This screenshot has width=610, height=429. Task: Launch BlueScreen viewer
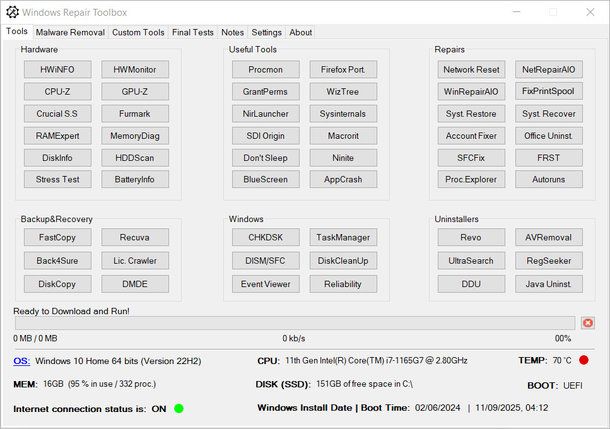[x=266, y=179]
